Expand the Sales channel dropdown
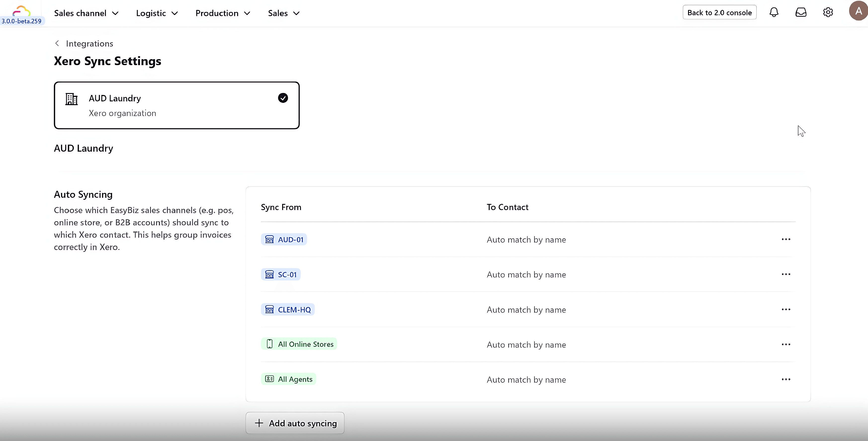Viewport: 868px width, 441px height. (86, 13)
